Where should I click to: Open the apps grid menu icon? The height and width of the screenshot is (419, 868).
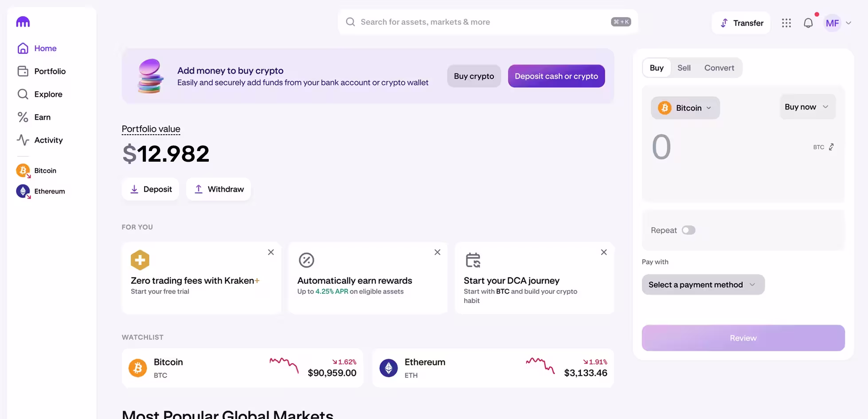click(x=786, y=23)
